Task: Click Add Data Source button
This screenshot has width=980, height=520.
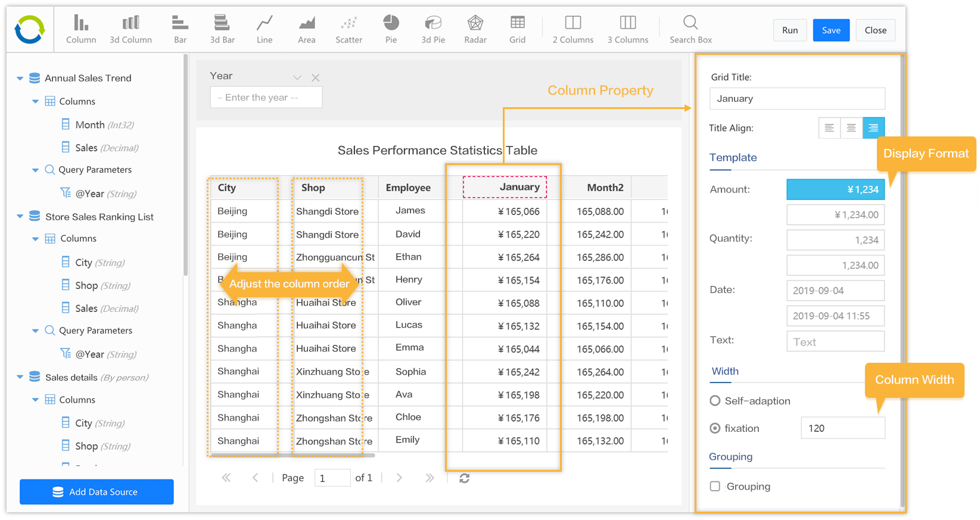Action: click(x=97, y=492)
